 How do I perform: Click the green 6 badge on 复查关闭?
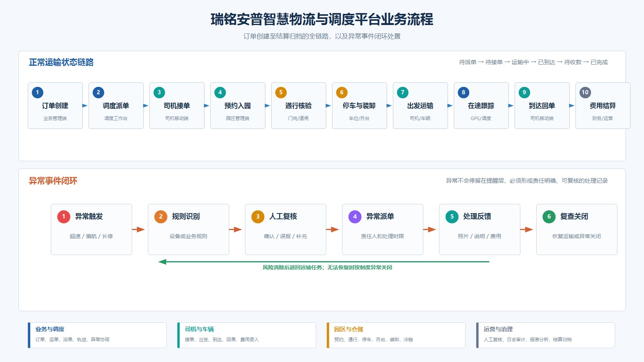[549, 217]
